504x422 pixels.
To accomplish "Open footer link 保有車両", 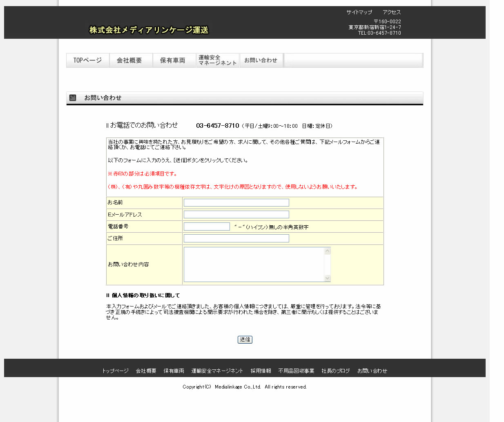I will click(x=174, y=371).
